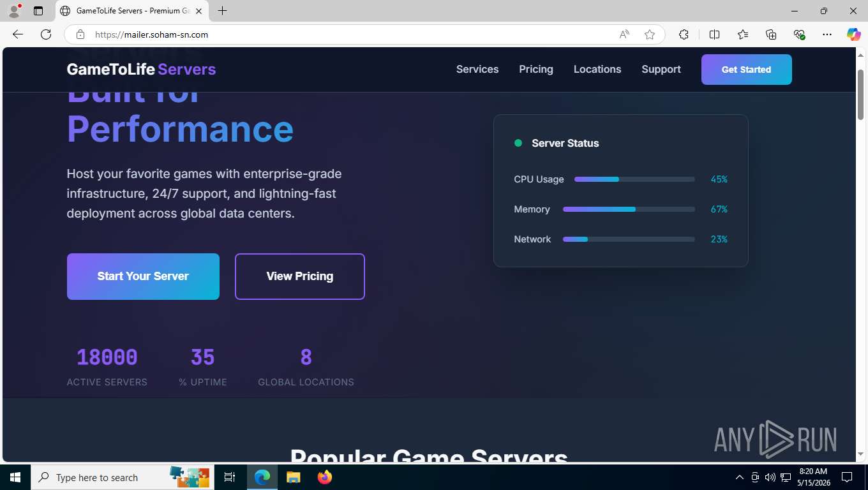Click the GameToLife Servers logo

click(x=141, y=69)
